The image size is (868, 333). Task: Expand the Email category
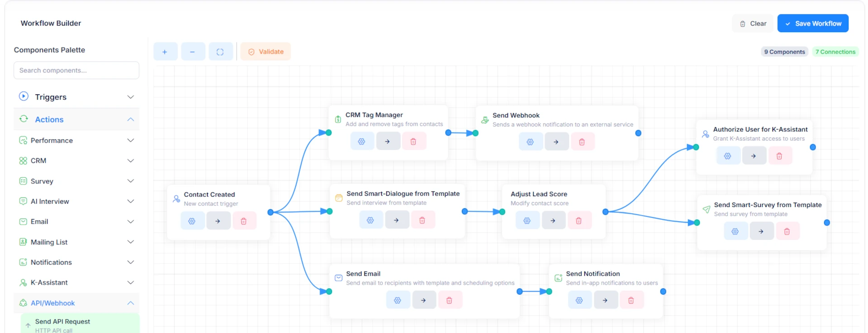click(76, 222)
